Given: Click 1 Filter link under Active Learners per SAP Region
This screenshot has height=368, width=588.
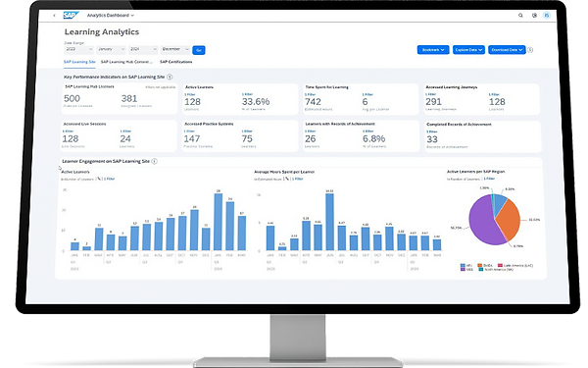Looking at the screenshot, I should (x=489, y=179).
